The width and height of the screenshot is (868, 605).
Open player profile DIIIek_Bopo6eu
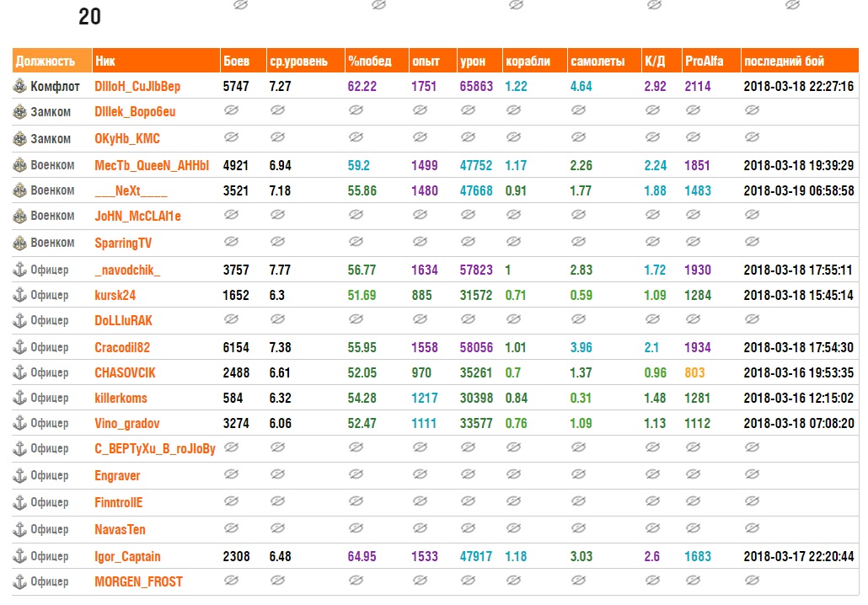(135, 112)
